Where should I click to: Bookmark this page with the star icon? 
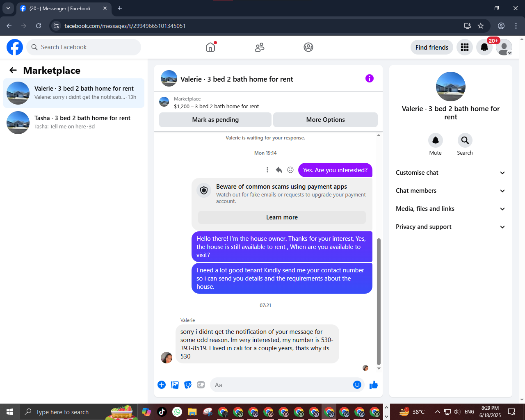pos(481,26)
